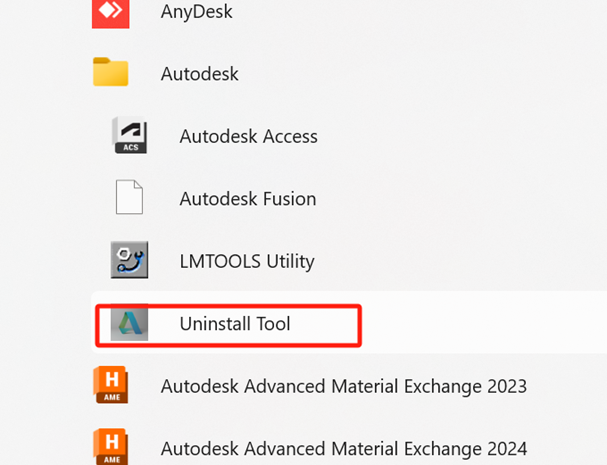Open the LMTOOLS Utility wrench icon
The width and height of the screenshot is (607, 465).
click(x=129, y=260)
